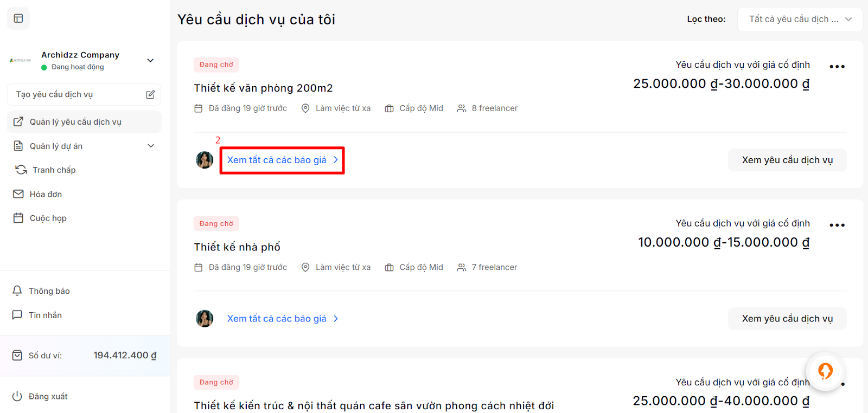868x413 pixels.
Task: Click Xem yêu cầu dịch vụ for Thiết kế văn phòng
Action: tap(787, 160)
